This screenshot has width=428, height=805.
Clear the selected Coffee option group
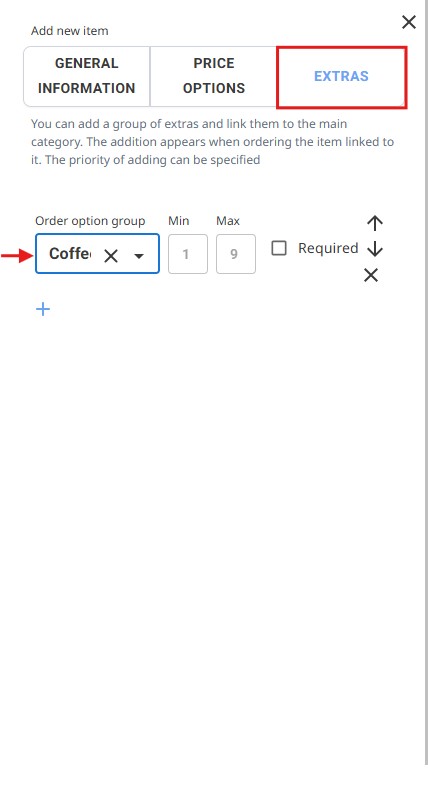[x=111, y=256]
